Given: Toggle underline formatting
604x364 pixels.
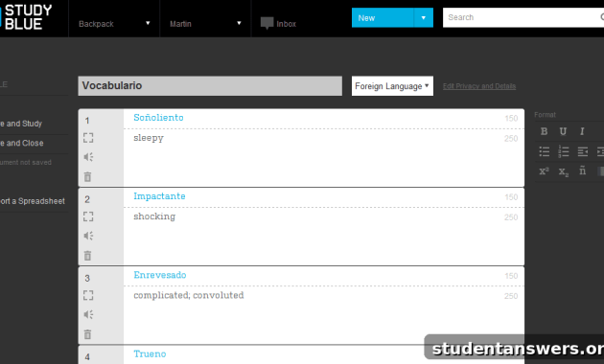Looking at the screenshot, I should coord(563,131).
